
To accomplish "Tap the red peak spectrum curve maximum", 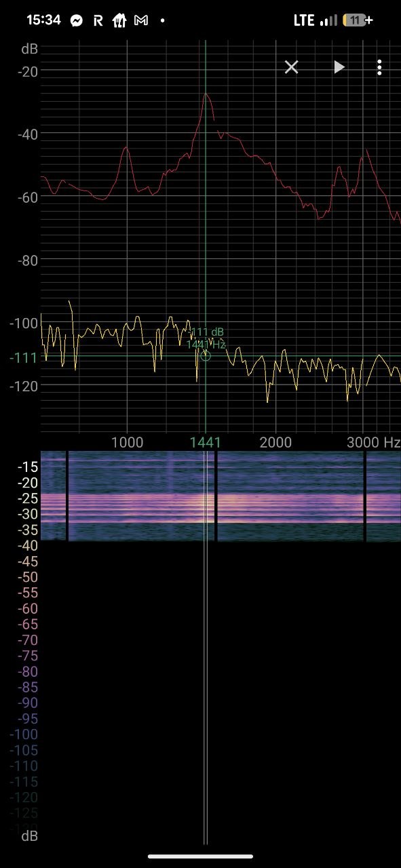I will (x=206, y=95).
